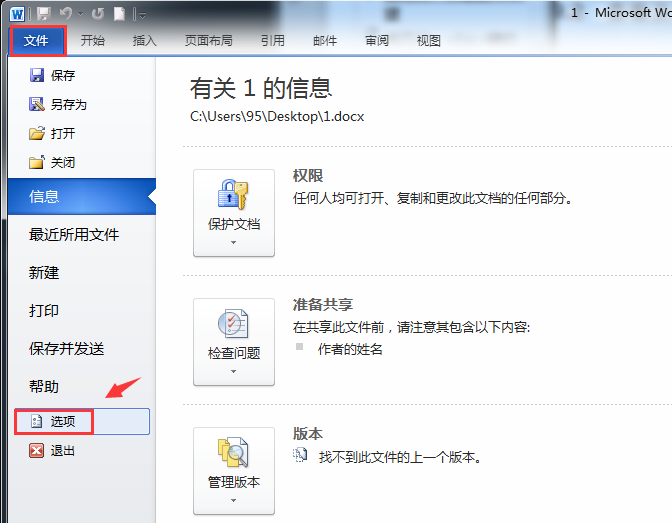Viewport: 672px width, 523px height.
Task: Click the 选项 options icon
Action: coord(36,421)
